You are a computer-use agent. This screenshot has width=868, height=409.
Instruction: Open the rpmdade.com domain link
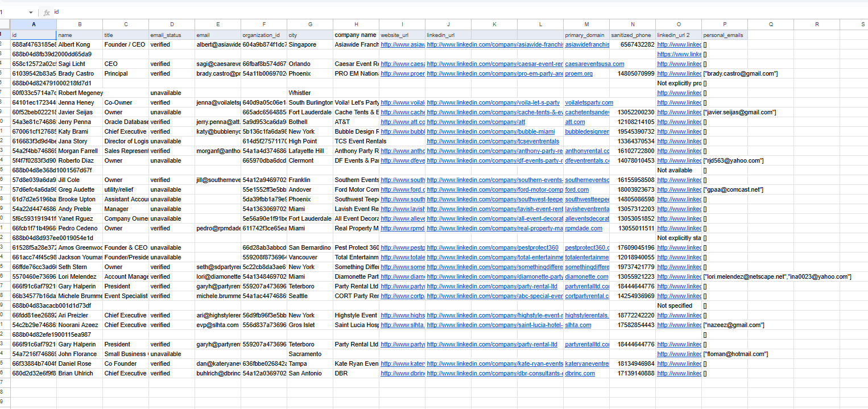[583, 228]
